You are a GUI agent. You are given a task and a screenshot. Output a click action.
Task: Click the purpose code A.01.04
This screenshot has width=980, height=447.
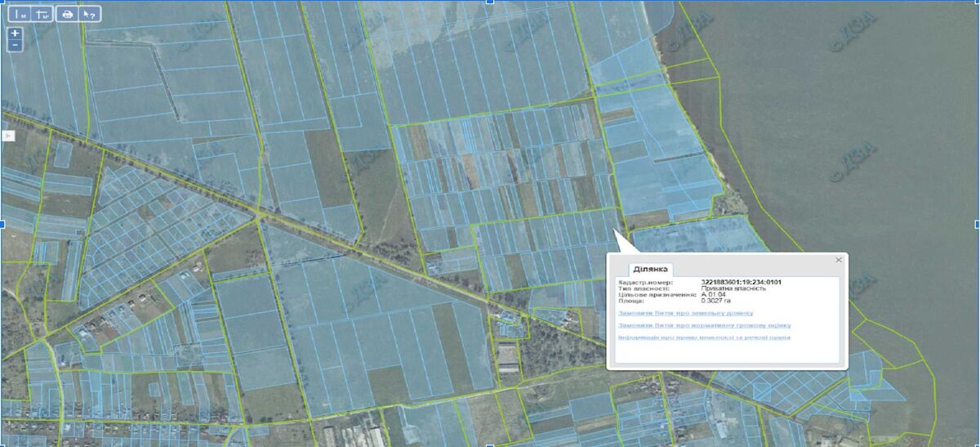pos(714,295)
